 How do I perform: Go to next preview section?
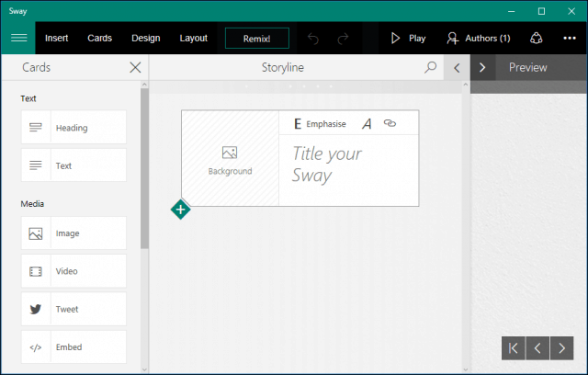[x=561, y=348]
